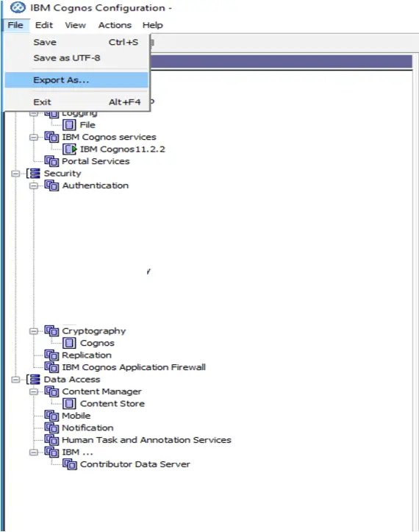Select Human Task and Annotation Services label
The width and height of the screenshot is (419, 532).
[x=146, y=440]
